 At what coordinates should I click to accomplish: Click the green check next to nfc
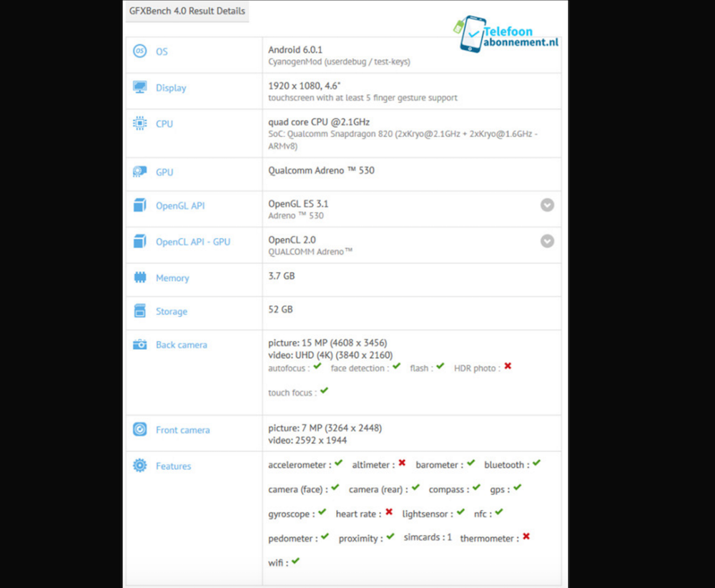[499, 512]
